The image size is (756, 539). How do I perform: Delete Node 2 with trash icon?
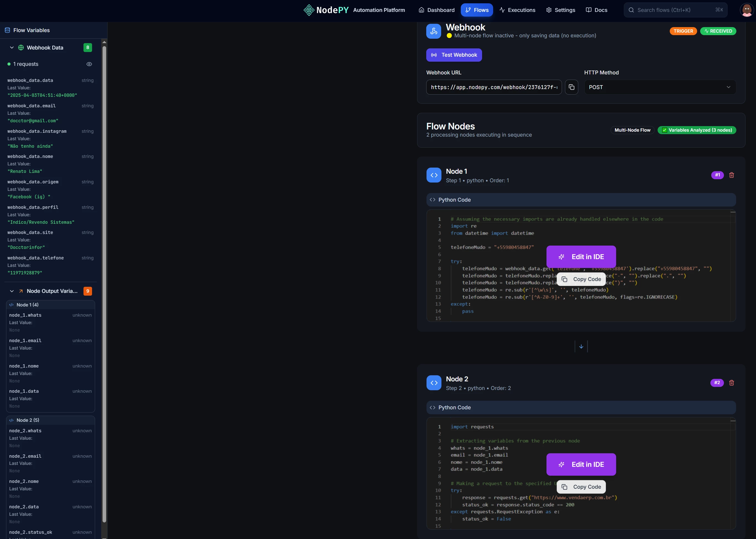731,383
